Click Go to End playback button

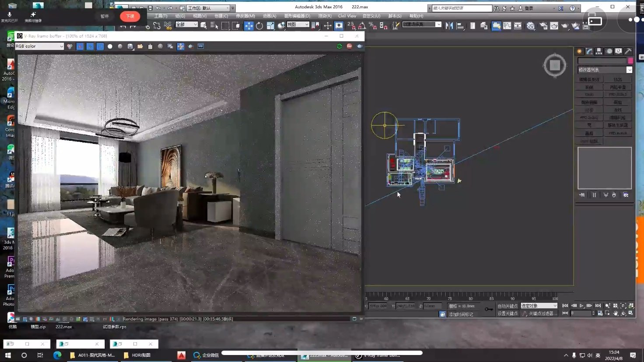click(598, 306)
